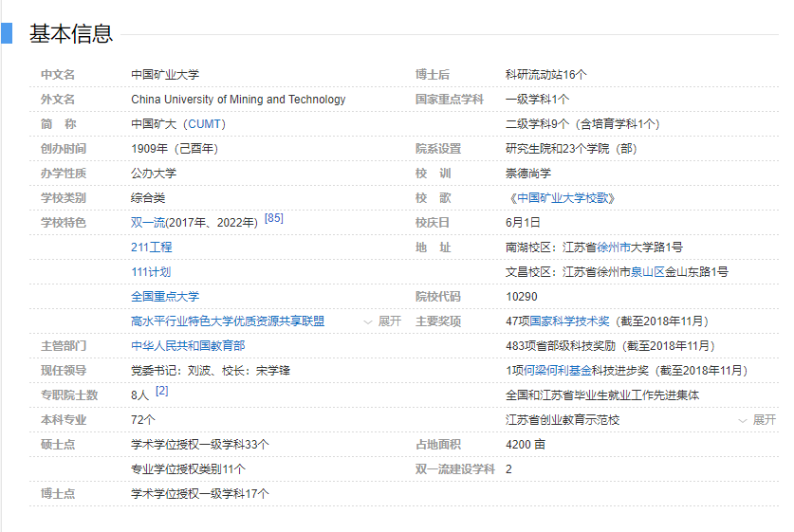The image size is (794, 532).
Task: Click chevron icon beside 主要奖项 展开
Action: click(743, 420)
